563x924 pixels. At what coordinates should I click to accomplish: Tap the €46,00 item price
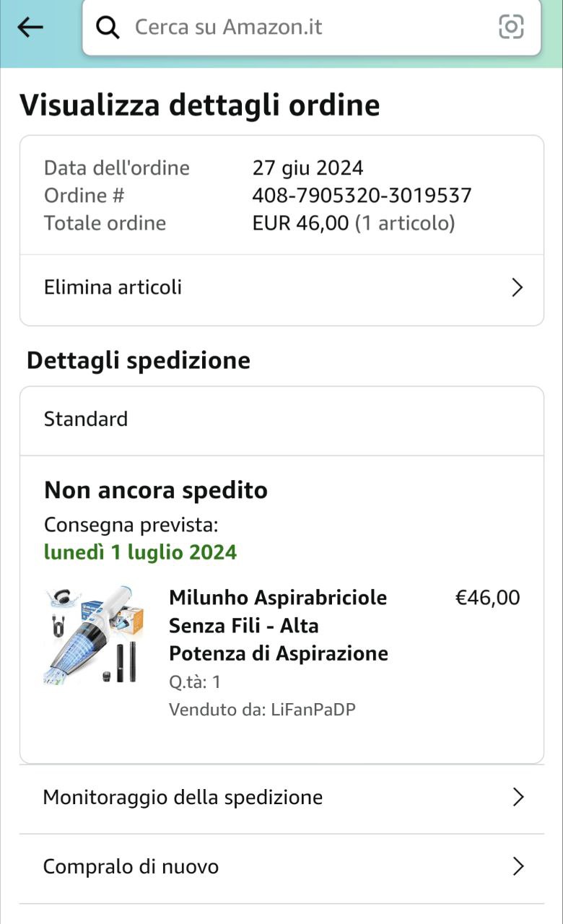(x=487, y=598)
